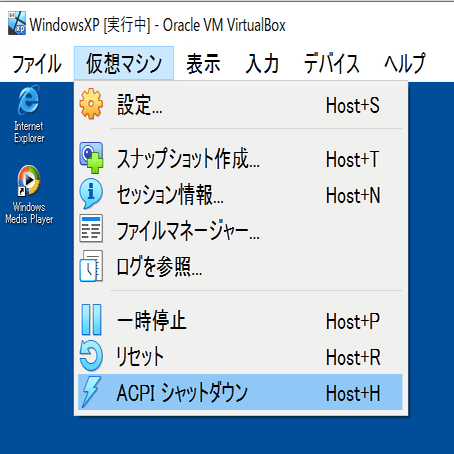Viewport: 454px width, 454px height.
Task: Open the デバイス menu
Action: coord(331,64)
